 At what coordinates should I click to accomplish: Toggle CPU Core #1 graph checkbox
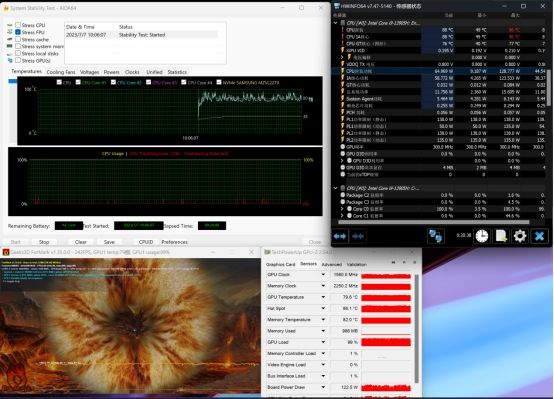pos(78,82)
